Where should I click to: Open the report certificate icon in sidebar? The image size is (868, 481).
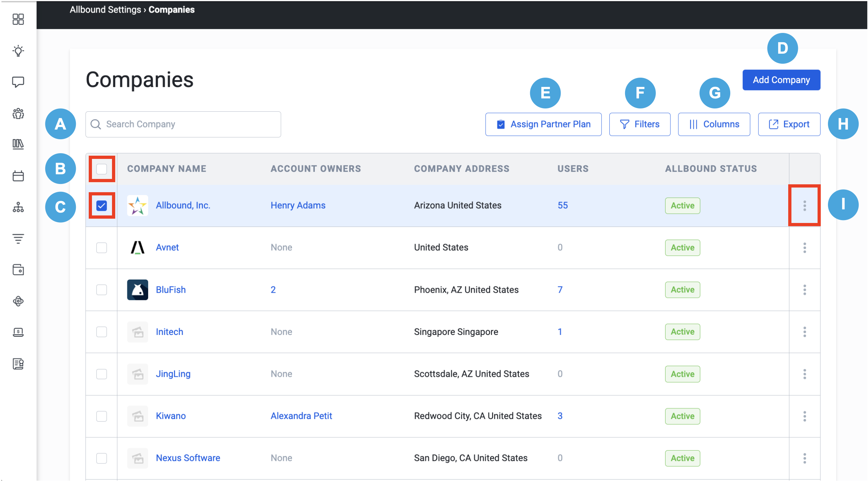click(x=18, y=364)
